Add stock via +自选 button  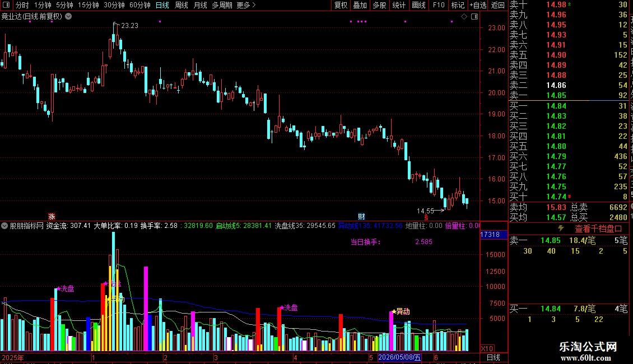coord(478,5)
